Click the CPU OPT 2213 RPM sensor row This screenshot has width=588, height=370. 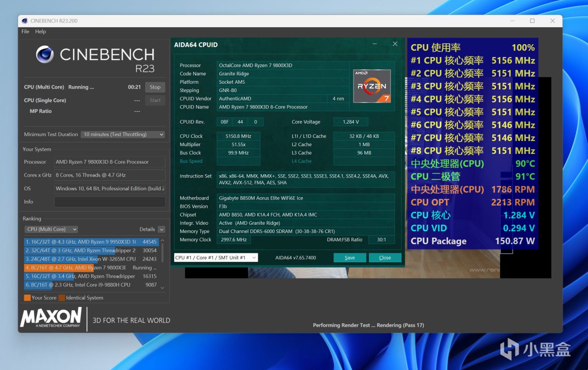point(473,202)
